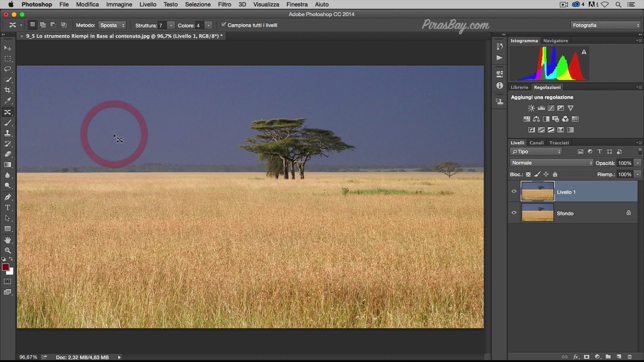Toggle Campiona tutti i livelli checkbox
644x362 pixels.
pos(224,25)
